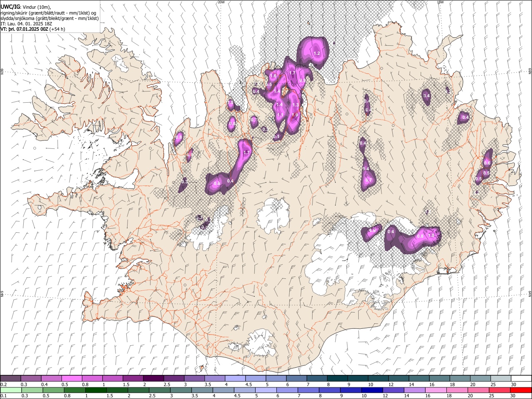Click the '0.2' label in upper legend row
This screenshot has height=399, width=532.
coord(4,384)
